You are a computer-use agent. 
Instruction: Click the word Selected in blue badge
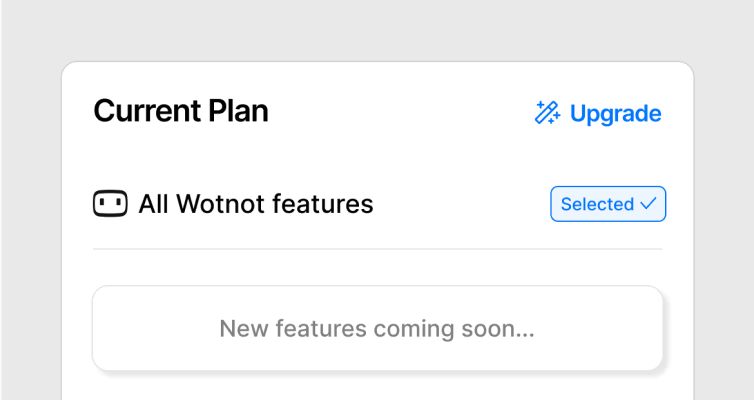(597, 204)
